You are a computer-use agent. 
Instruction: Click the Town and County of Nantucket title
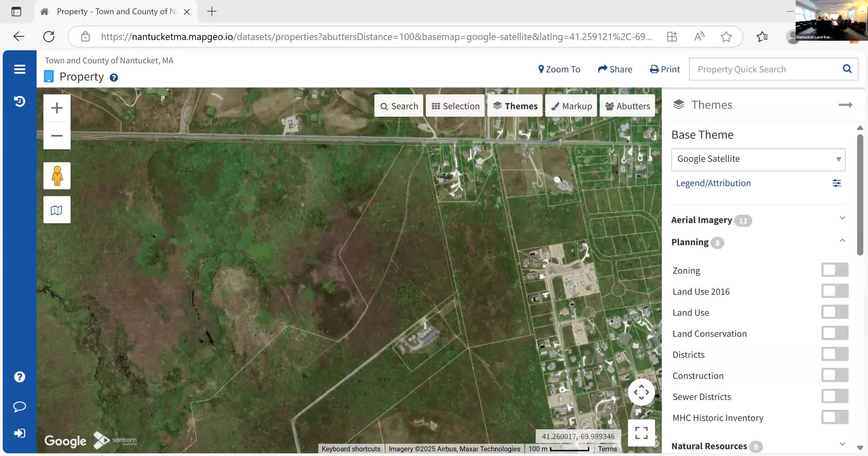click(109, 61)
